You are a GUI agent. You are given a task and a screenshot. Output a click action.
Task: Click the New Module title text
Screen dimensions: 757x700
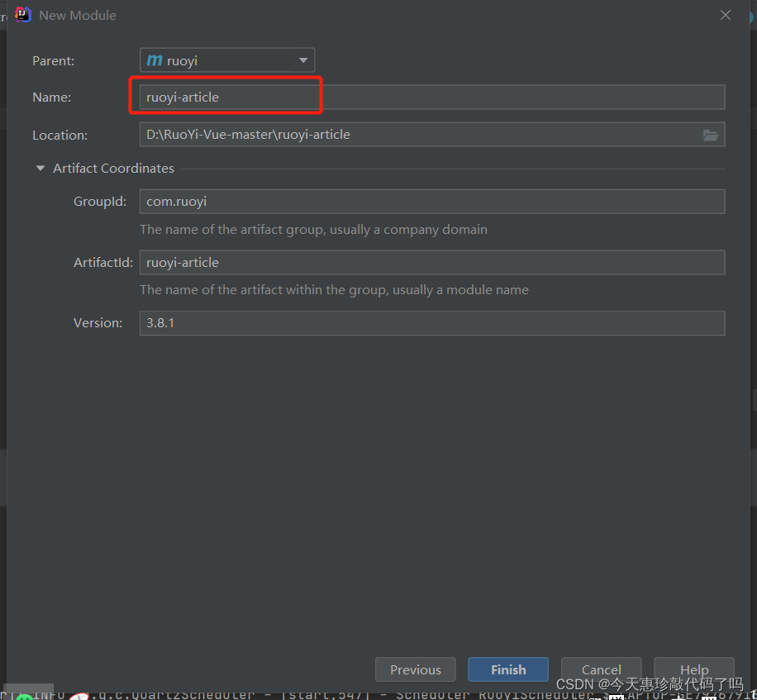tap(77, 16)
